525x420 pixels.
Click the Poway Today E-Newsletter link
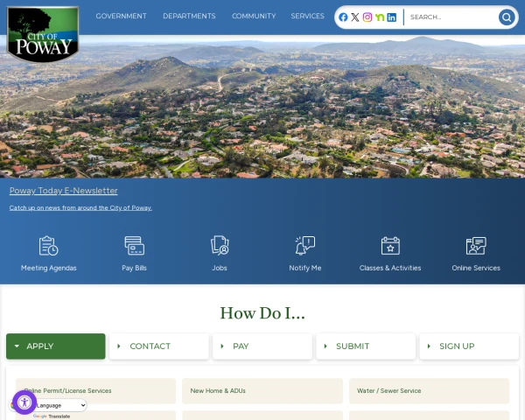[x=63, y=191]
